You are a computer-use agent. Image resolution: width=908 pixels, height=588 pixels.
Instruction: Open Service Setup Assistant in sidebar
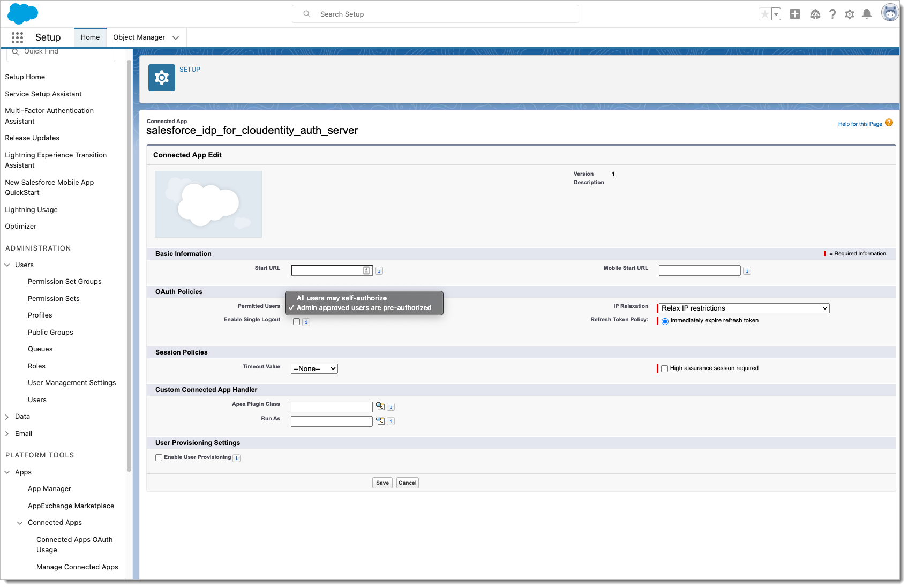coord(43,94)
